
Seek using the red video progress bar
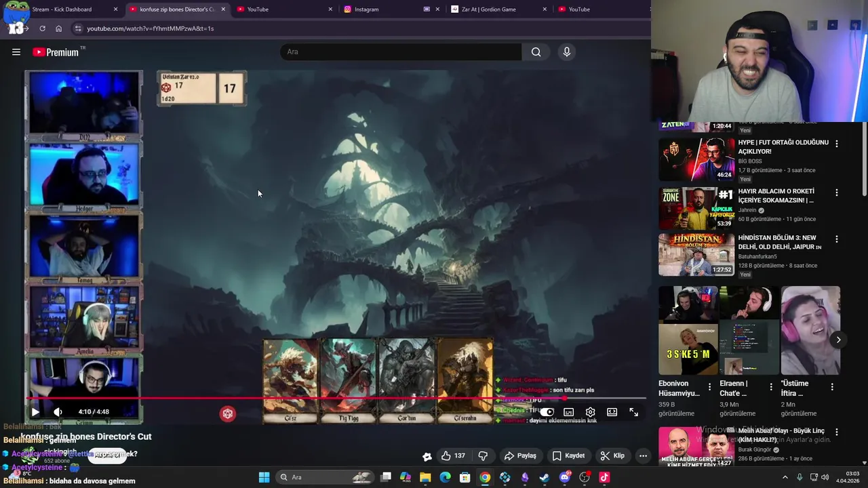tap(336, 399)
